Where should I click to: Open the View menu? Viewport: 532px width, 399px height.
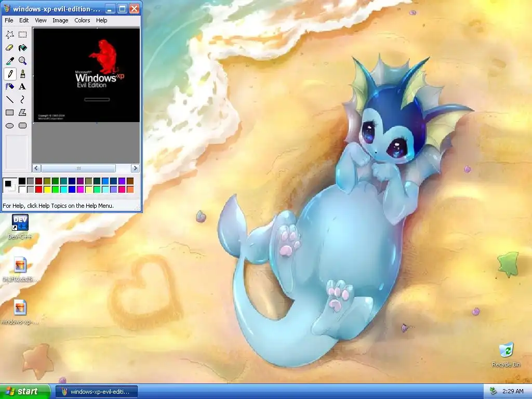pyautogui.click(x=41, y=20)
